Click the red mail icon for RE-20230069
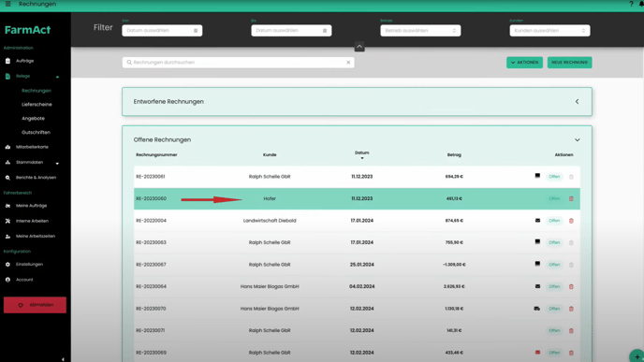644x362 pixels. coord(537,352)
